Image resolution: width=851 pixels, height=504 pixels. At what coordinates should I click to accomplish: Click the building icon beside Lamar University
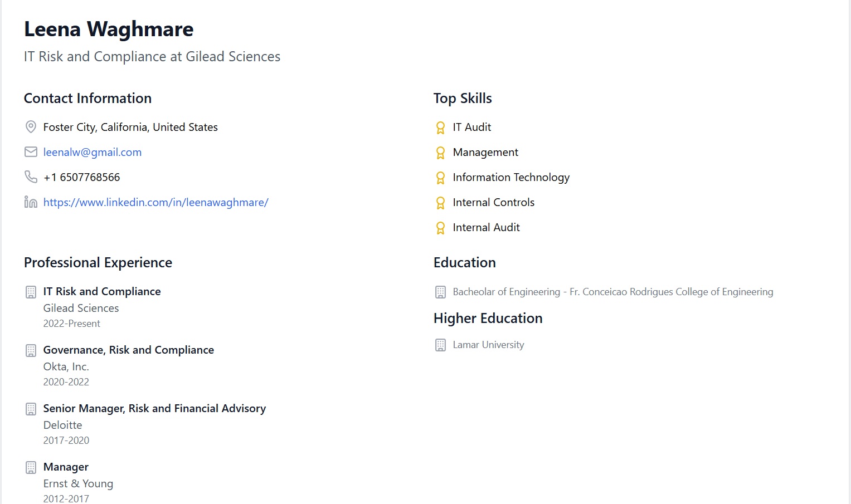point(440,345)
